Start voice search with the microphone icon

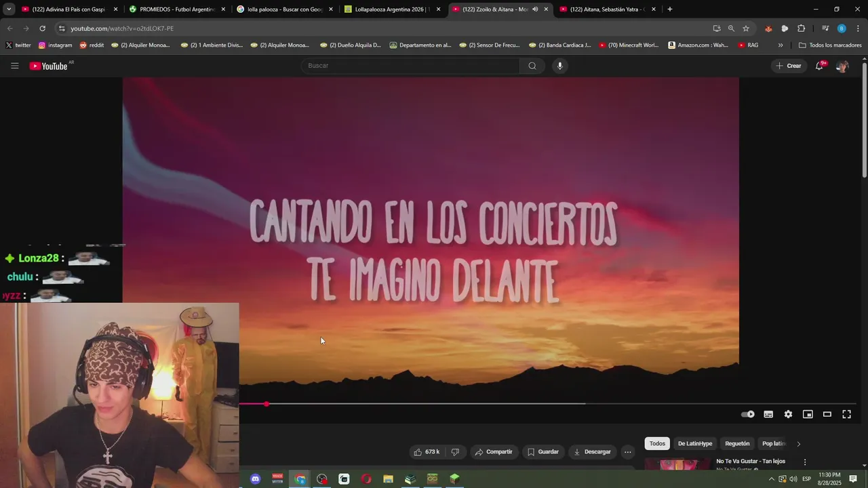coord(559,66)
